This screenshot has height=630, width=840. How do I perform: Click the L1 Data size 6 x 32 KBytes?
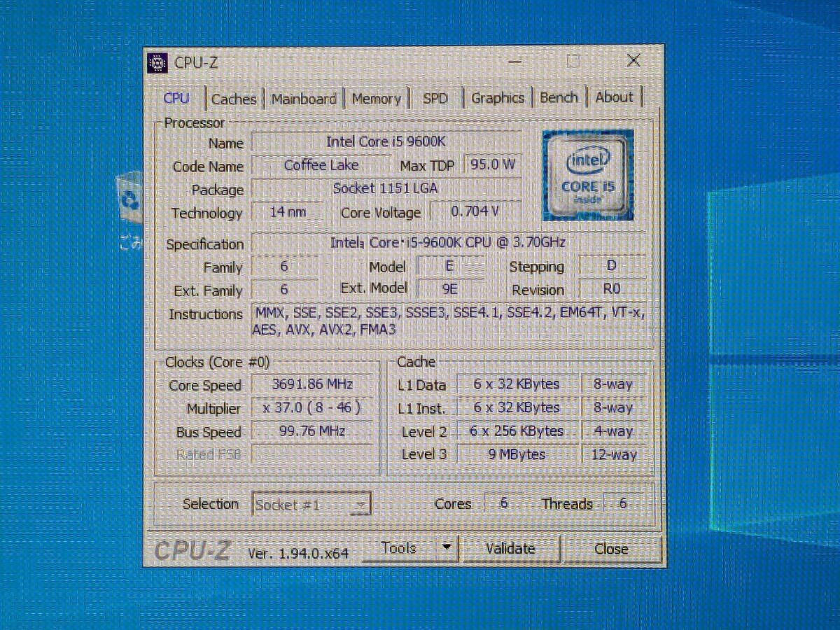coord(517,384)
